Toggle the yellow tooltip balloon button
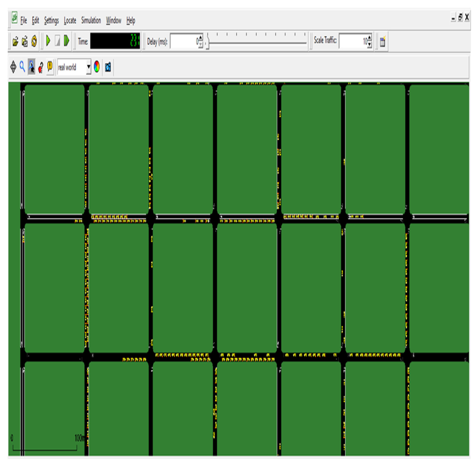Image resolution: width=476 pixels, height=465 pixels. click(x=50, y=66)
